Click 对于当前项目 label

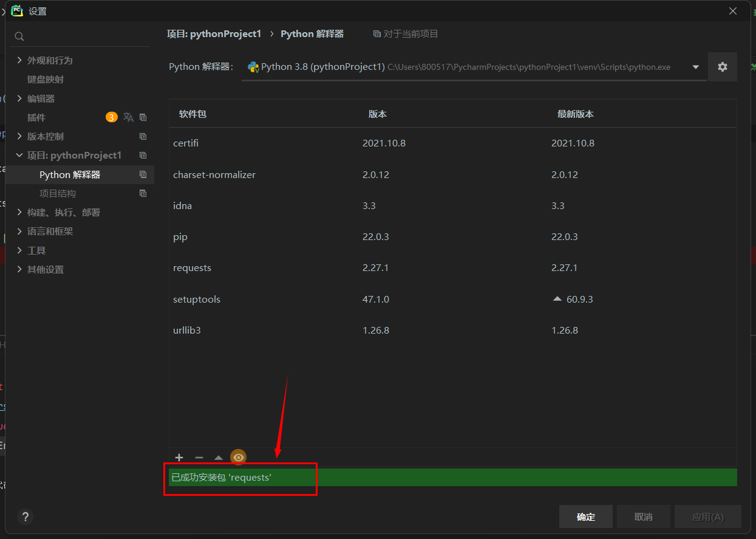click(410, 34)
